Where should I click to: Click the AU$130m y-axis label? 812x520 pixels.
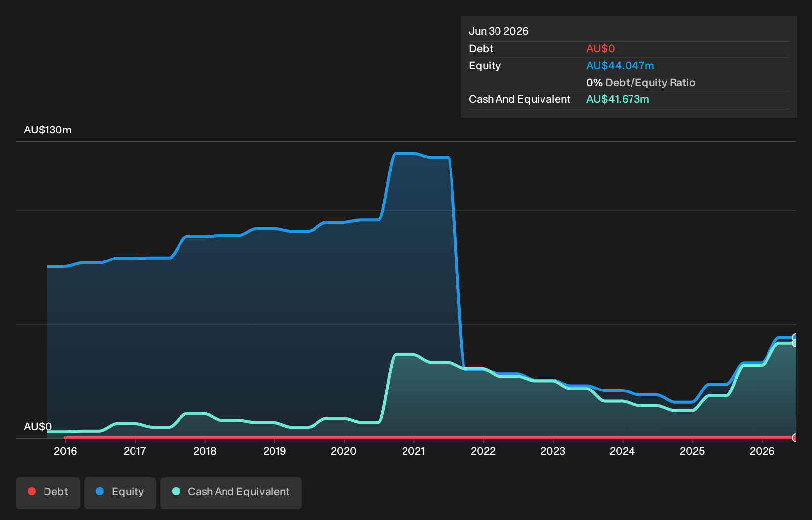(x=47, y=130)
